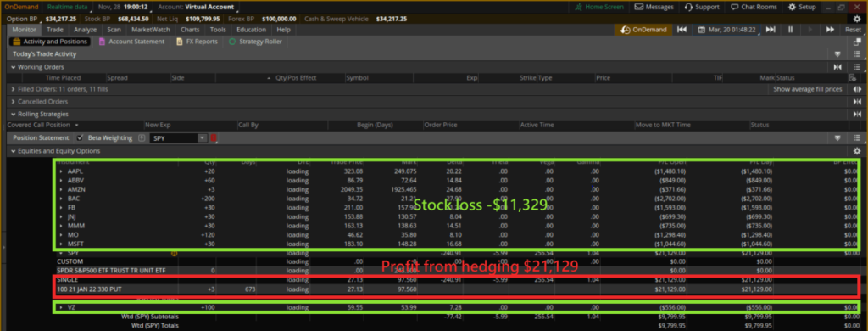Click detach window icon on subtab row

click(x=858, y=42)
